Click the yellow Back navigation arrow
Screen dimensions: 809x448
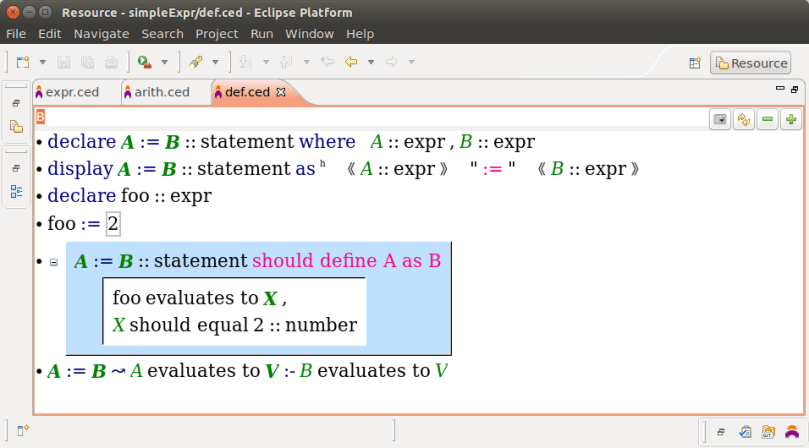click(x=351, y=62)
